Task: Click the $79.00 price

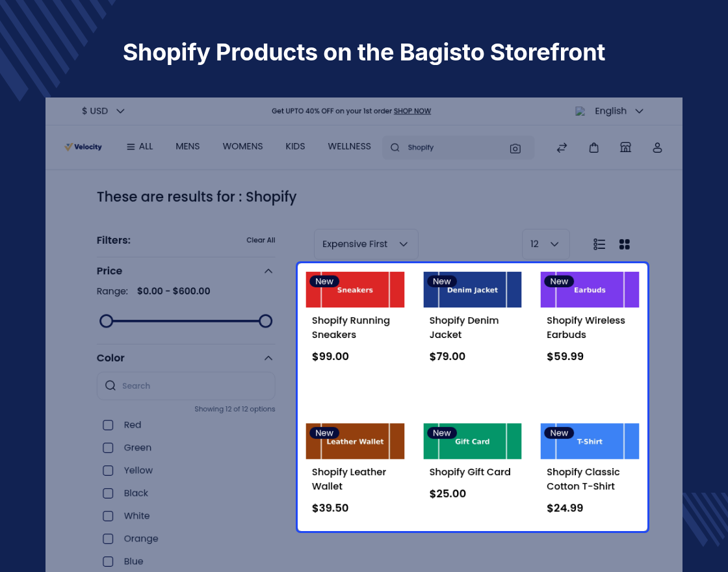Action: 447,357
